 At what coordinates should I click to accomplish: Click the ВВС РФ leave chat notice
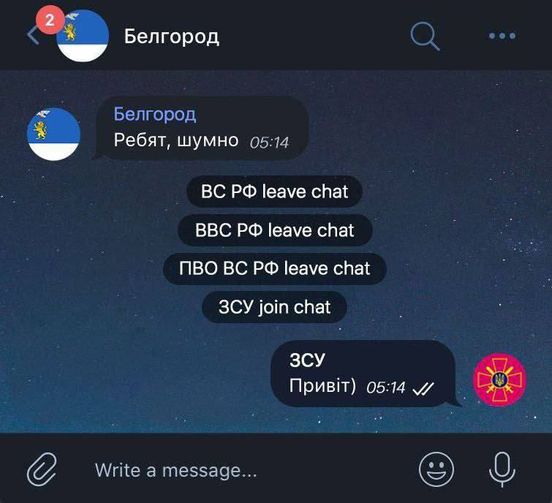pos(274,230)
